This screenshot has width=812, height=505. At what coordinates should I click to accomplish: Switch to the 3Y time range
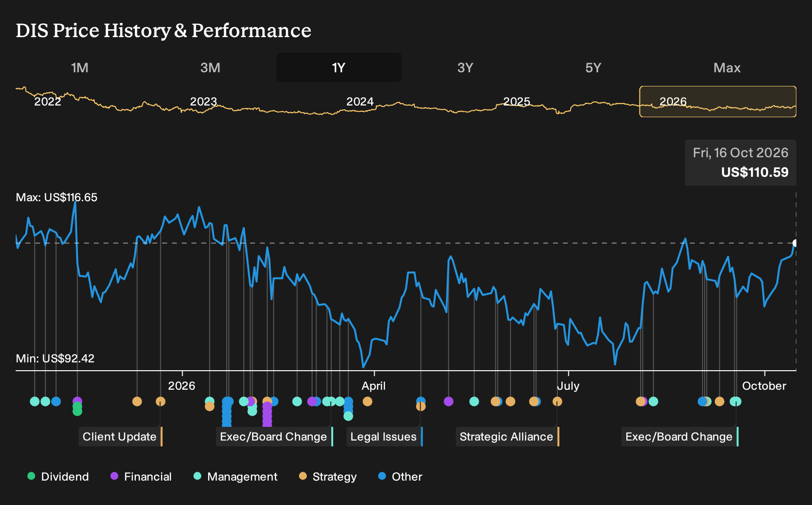465,67
